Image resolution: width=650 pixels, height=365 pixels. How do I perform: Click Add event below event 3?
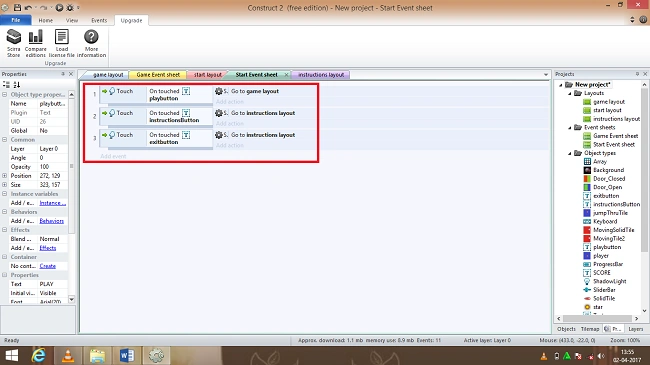pos(113,156)
